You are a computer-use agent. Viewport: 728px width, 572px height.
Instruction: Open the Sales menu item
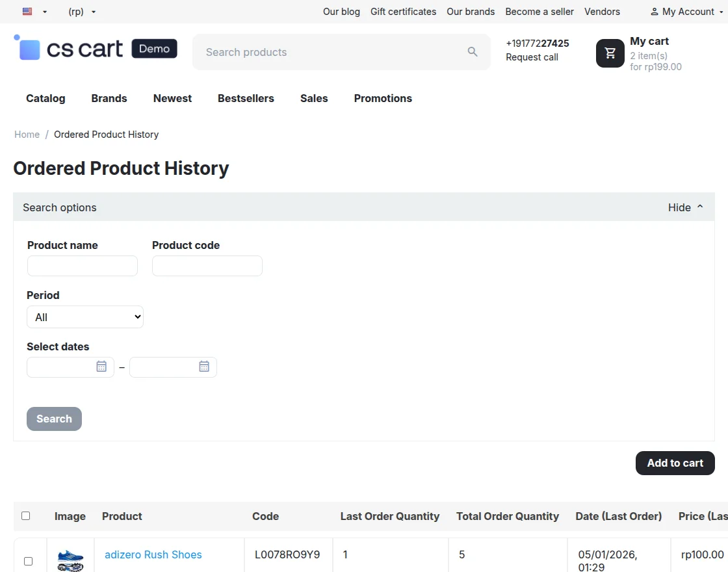[314, 98]
